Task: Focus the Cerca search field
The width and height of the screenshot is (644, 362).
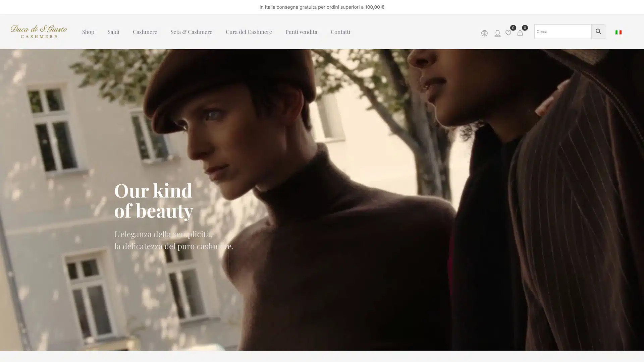Action: coord(563,32)
